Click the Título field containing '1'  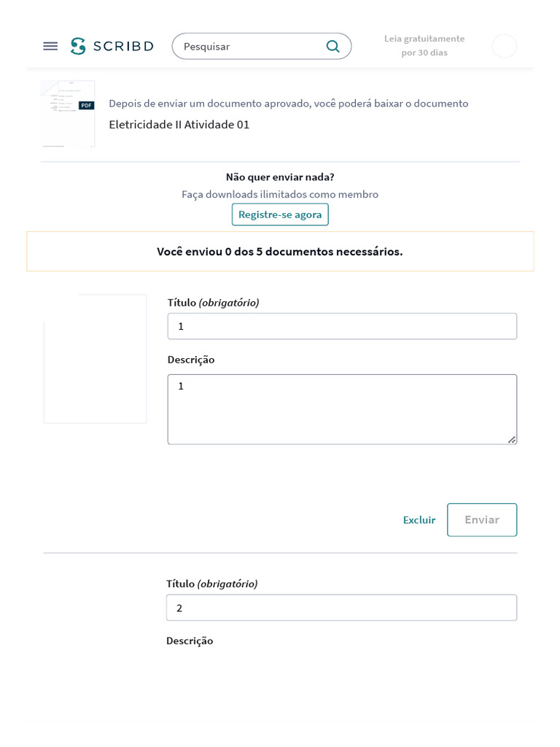tap(342, 326)
